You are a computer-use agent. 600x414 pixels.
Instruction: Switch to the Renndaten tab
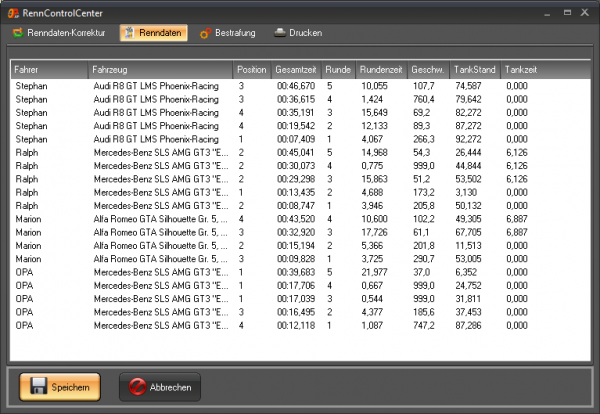point(153,33)
